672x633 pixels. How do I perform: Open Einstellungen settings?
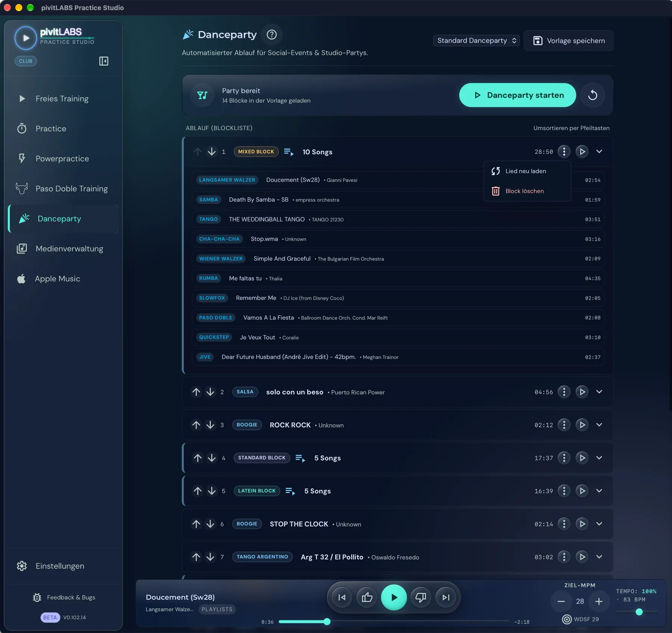[63, 566]
